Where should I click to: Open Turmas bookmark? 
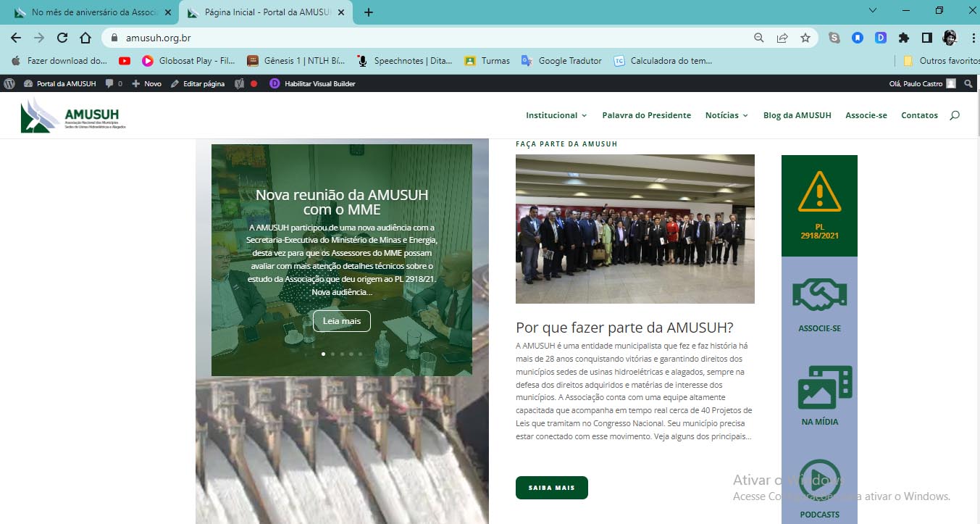coord(487,61)
